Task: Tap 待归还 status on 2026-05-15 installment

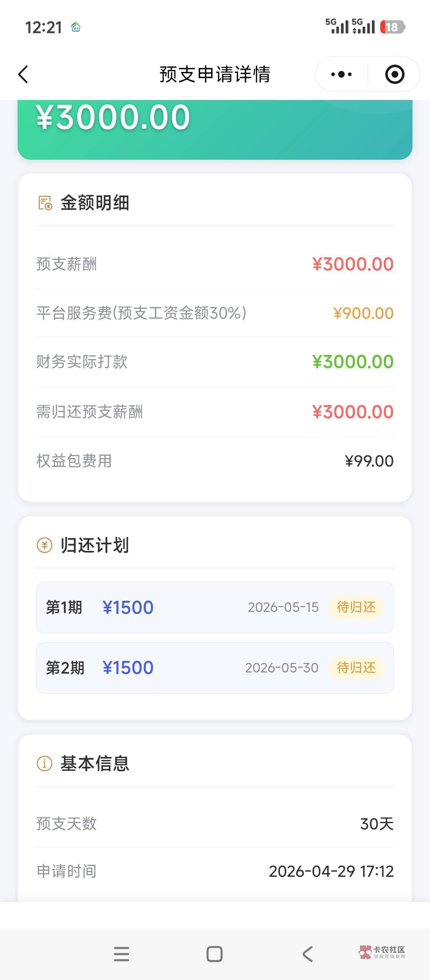Action: pos(356,608)
